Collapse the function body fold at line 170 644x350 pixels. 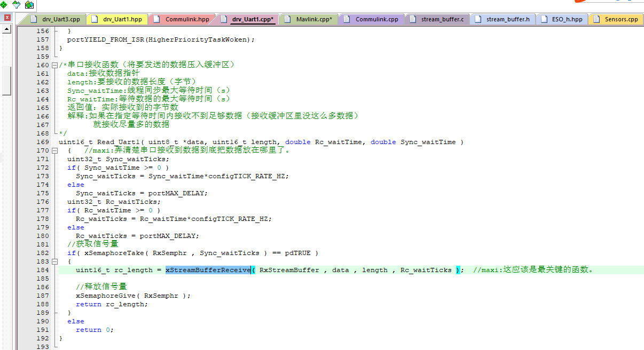click(56, 150)
